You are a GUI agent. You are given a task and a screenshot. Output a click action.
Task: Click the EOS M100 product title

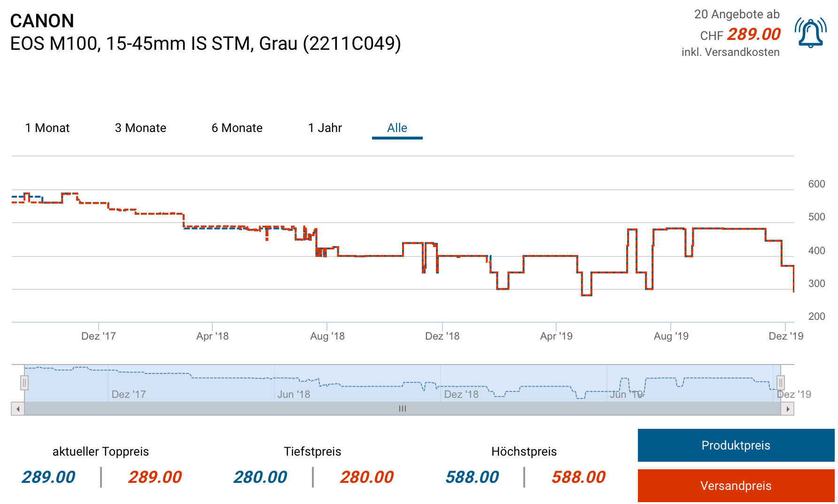[x=205, y=44]
